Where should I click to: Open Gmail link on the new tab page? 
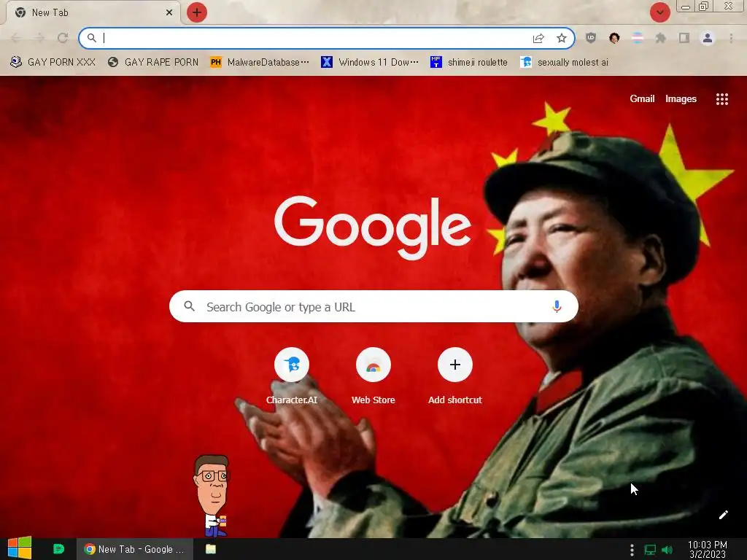(642, 99)
